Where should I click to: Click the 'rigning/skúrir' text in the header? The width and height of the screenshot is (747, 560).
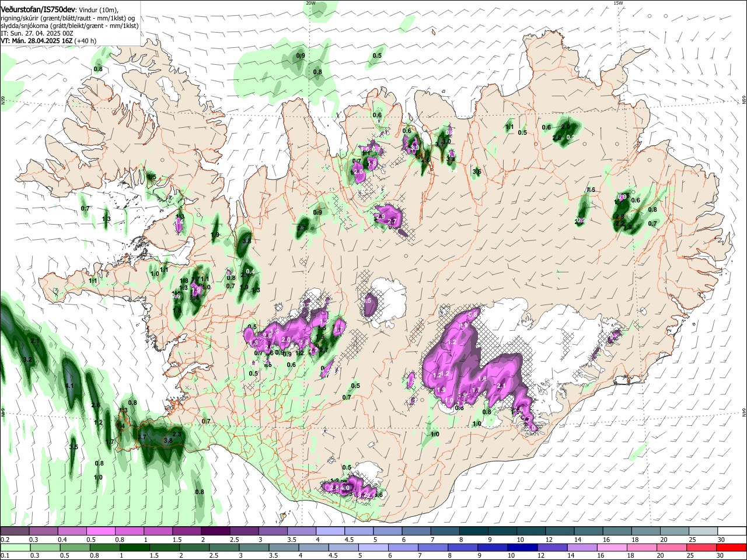click(20, 18)
